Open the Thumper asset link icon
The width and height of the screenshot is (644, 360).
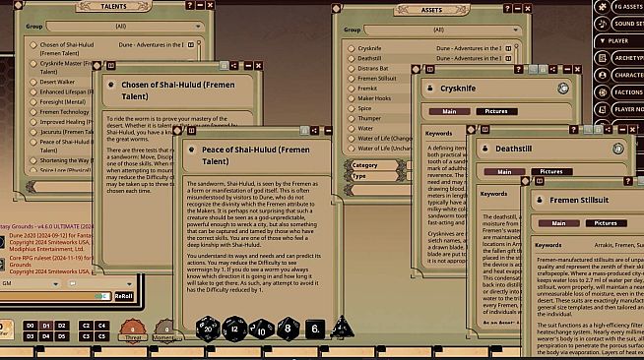(x=352, y=118)
